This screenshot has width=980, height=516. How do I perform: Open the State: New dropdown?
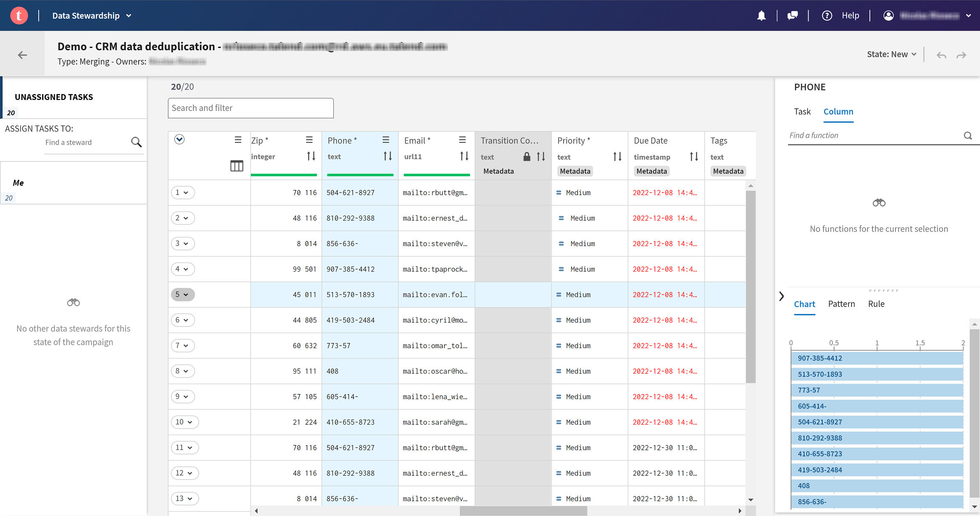(892, 54)
